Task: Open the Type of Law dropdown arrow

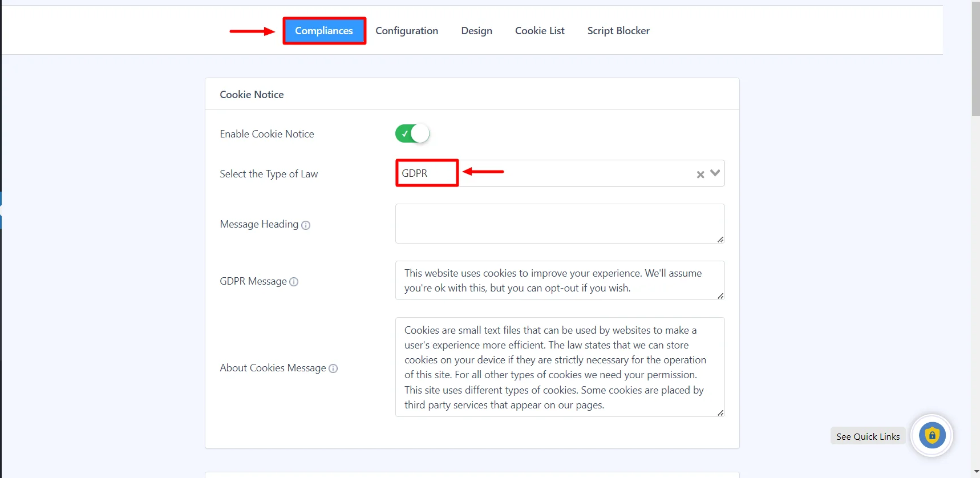Action: click(x=715, y=173)
